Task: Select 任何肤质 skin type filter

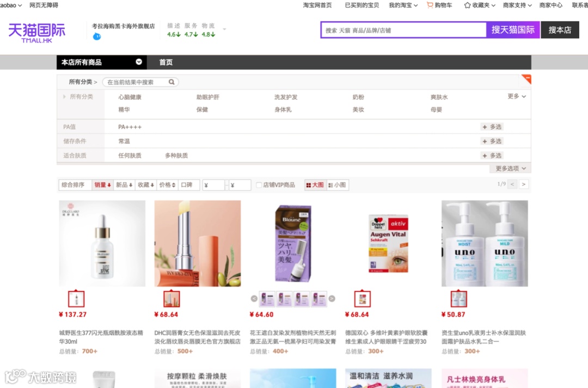Action: click(x=130, y=156)
